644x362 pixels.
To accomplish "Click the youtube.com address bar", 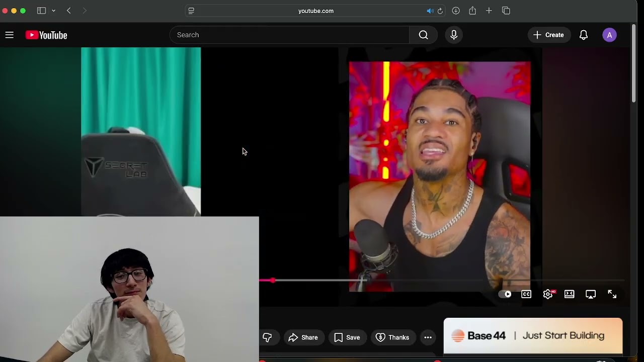I will (315, 11).
